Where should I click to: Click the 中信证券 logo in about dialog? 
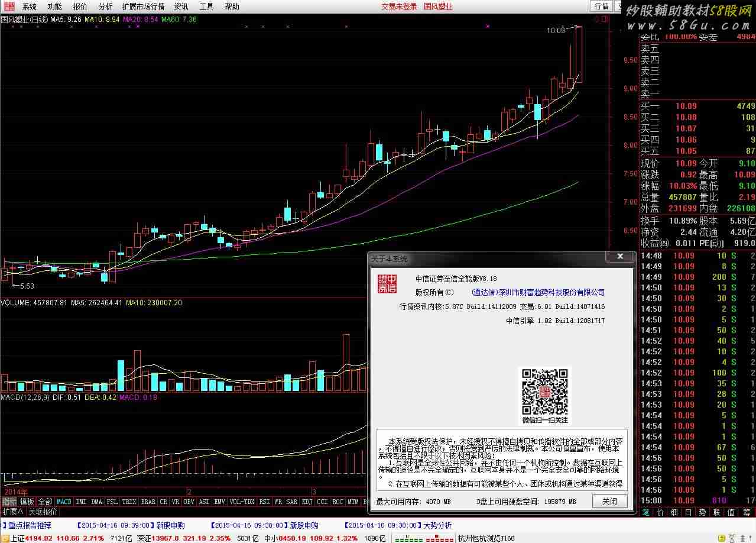point(388,283)
